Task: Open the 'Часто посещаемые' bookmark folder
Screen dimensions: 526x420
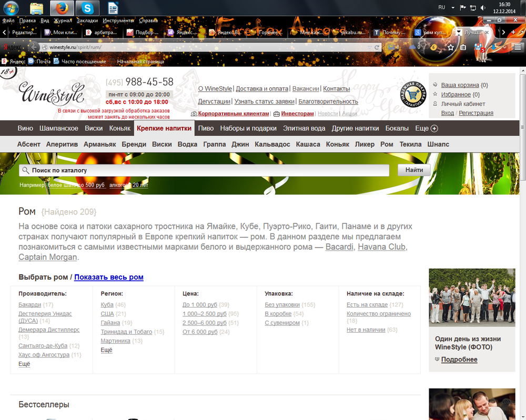Action: (80, 62)
